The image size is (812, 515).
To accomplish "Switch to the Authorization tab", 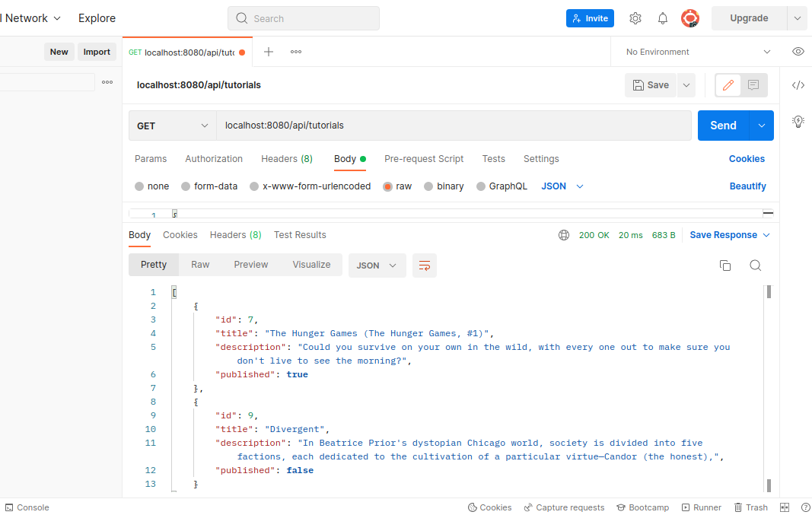I will coord(214,159).
